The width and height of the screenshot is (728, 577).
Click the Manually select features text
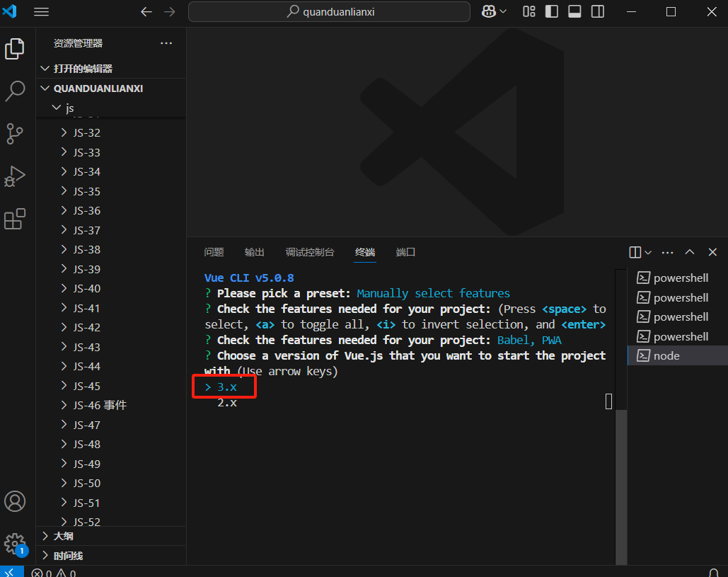coord(433,294)
